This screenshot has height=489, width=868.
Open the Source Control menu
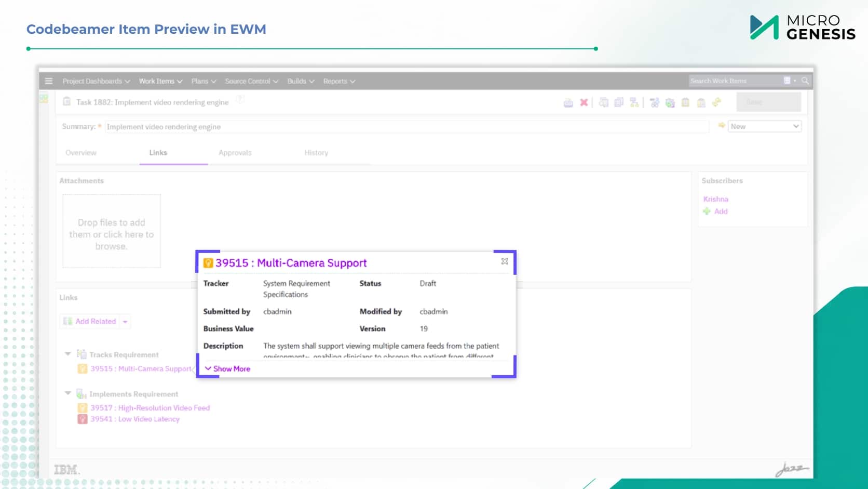coord(252,81)
